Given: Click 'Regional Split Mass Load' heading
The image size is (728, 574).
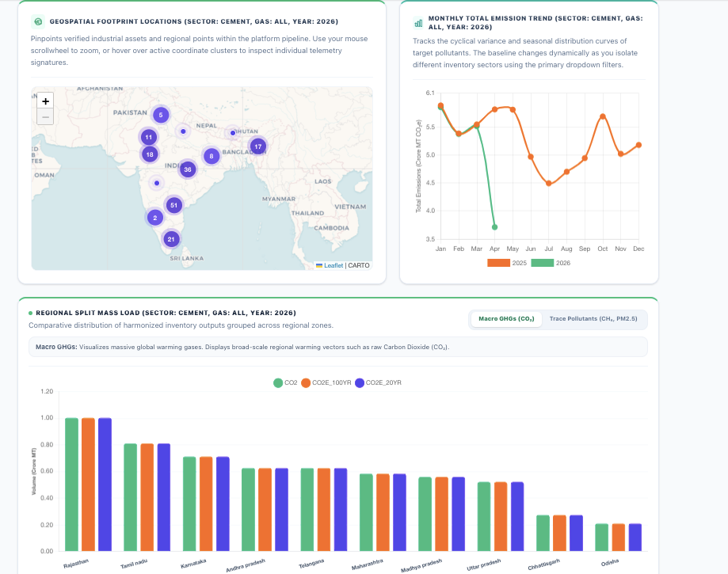Looking at the screenshot, I should pos(166,313).
